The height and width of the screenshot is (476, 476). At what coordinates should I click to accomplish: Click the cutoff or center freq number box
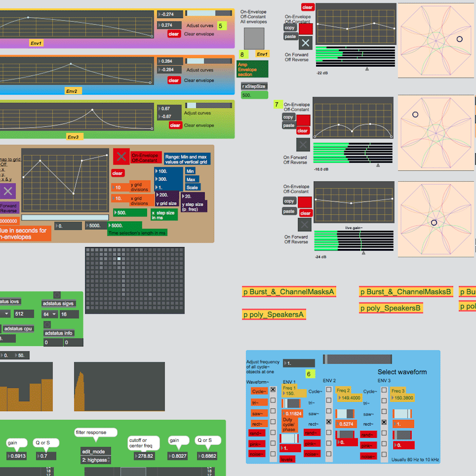point(143,456)
